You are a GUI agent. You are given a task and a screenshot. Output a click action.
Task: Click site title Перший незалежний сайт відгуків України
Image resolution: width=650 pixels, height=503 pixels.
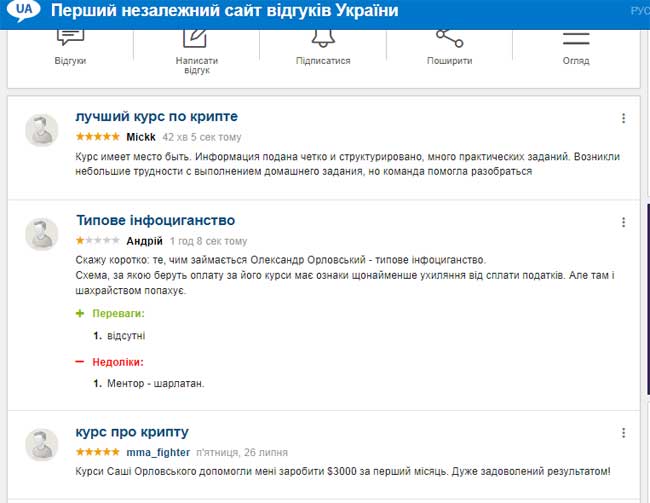coord(224,12)
